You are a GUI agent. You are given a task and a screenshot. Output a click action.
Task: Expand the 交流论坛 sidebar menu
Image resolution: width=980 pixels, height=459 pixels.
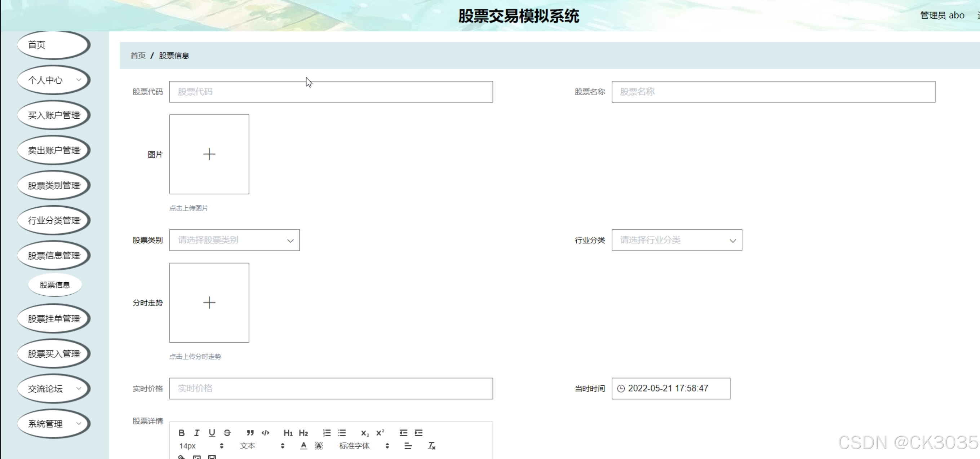(54, 389)
